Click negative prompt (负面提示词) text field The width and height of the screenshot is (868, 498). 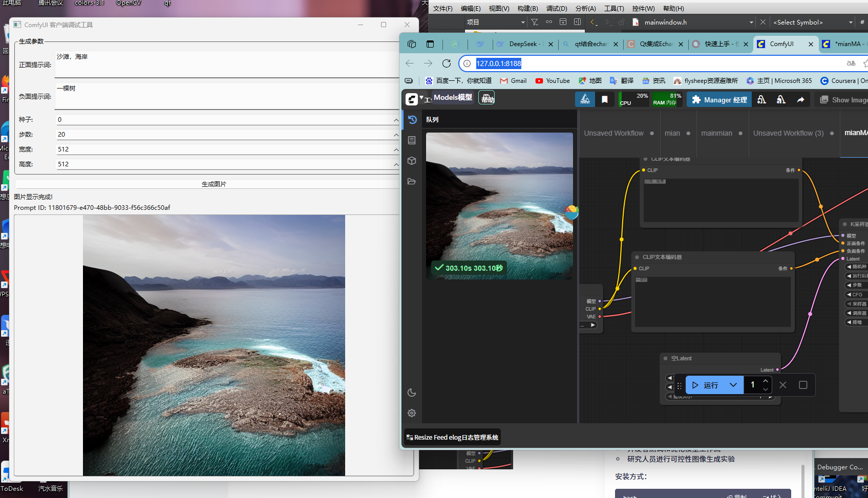click(227, 96)
